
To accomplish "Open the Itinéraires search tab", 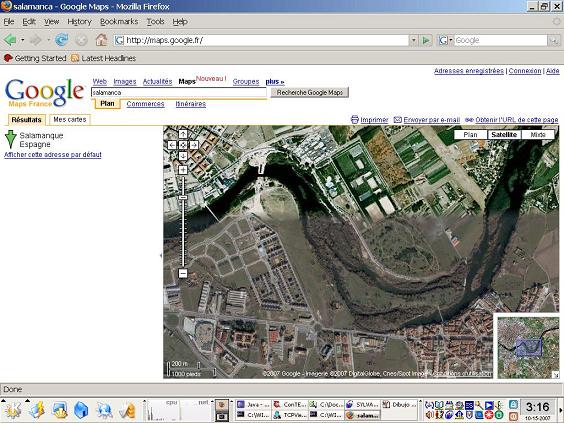I will pos(191,104).
